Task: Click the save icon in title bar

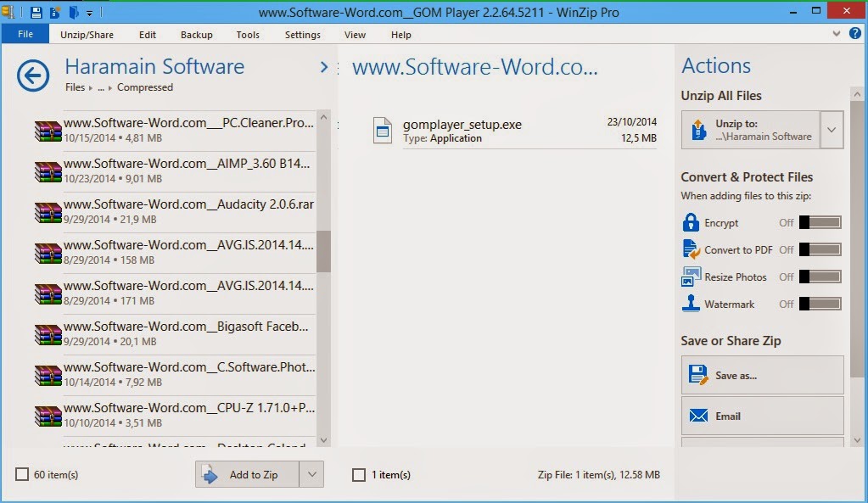Action: [36, 12]
